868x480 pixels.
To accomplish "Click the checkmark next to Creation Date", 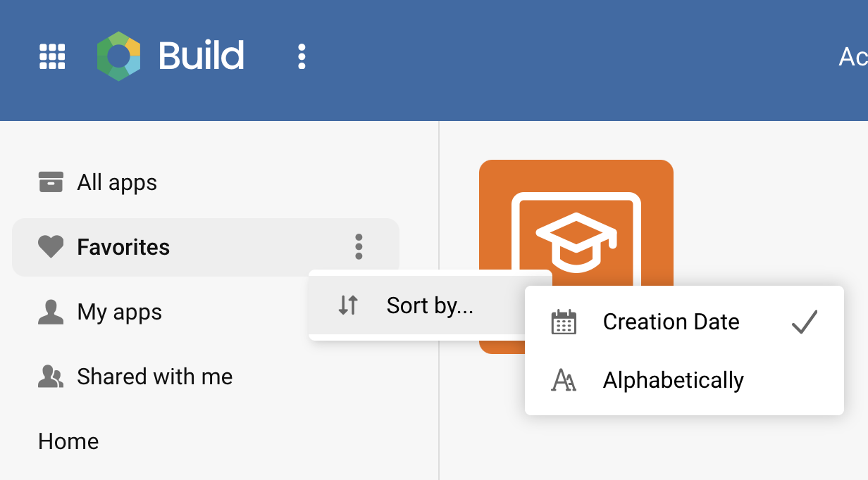I will (805, 321).
